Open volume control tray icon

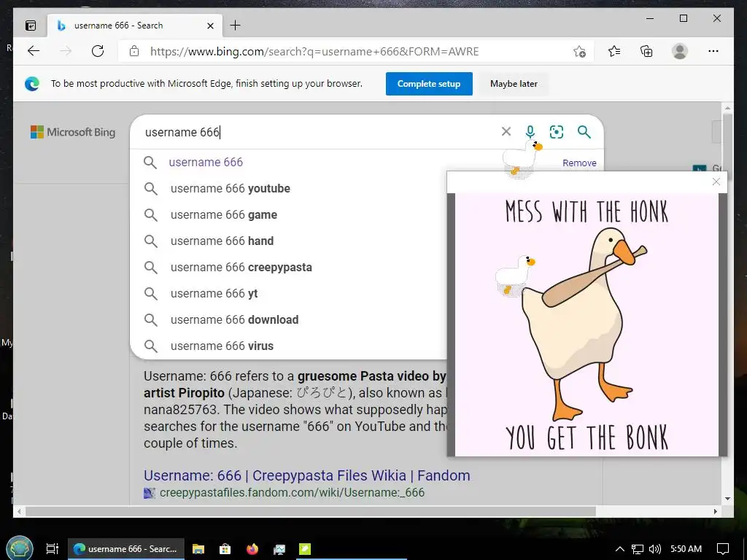point(655,549)
